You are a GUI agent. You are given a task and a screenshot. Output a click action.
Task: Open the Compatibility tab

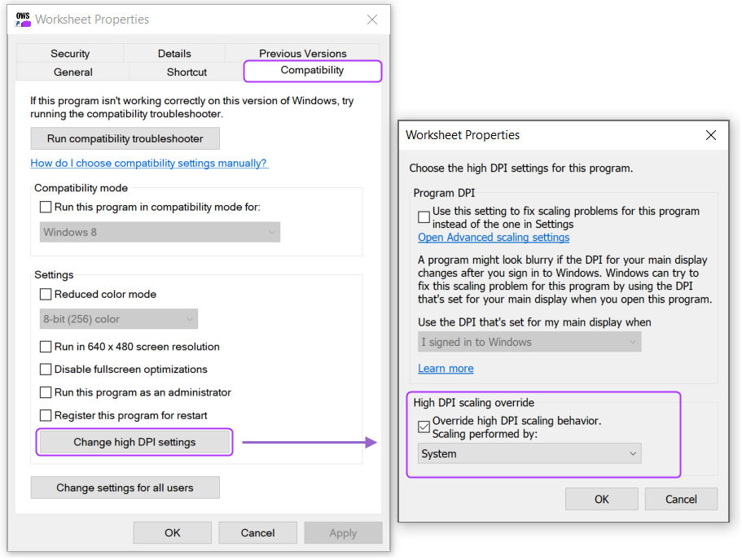pos(312,71)
